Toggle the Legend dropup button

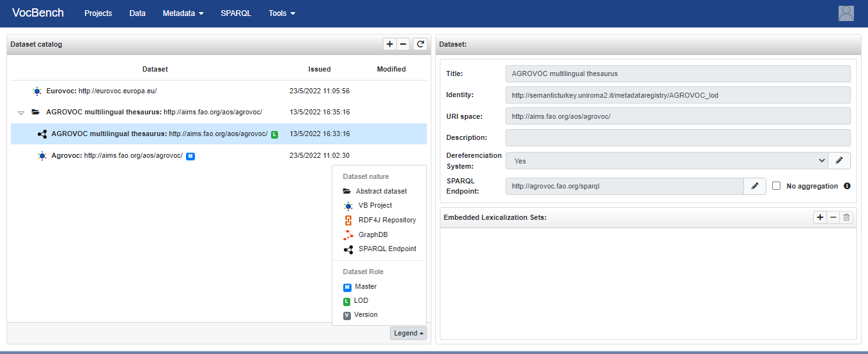click(408, 333)
